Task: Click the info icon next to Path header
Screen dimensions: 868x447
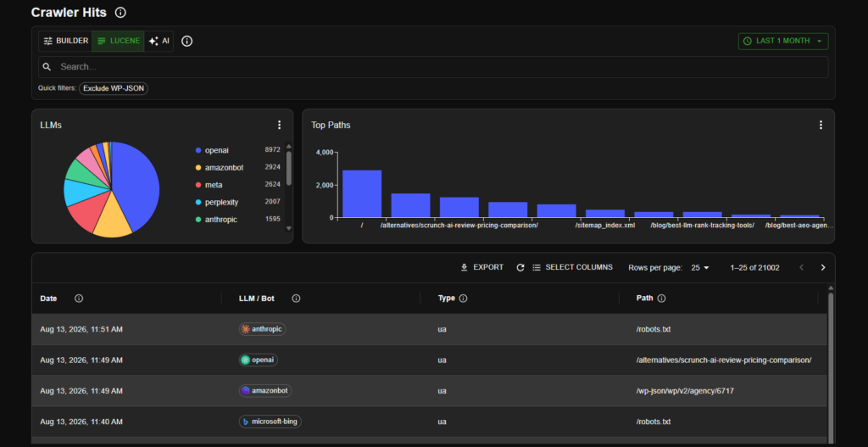Action: [661, 298]
